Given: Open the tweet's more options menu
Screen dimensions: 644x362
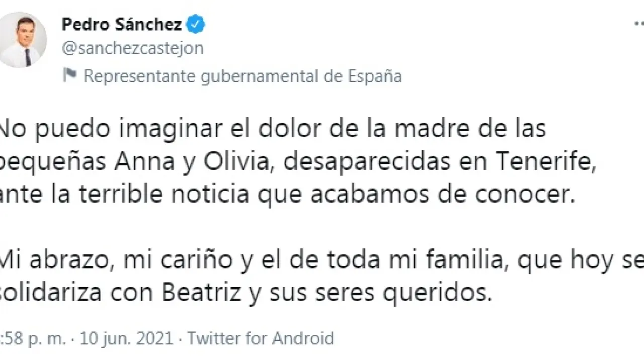Looking at the screenshot, I should click(638, 24).
